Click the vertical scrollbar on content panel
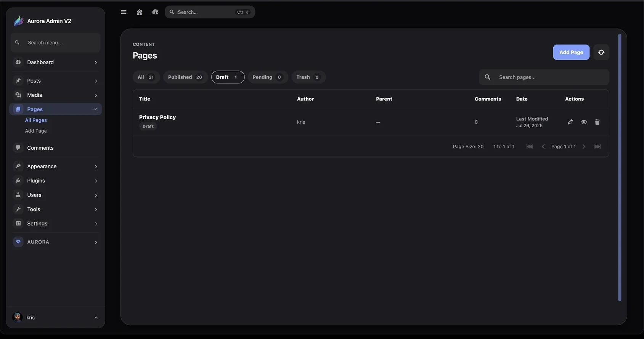The image size is (644, 339). [x=620, y=168]
